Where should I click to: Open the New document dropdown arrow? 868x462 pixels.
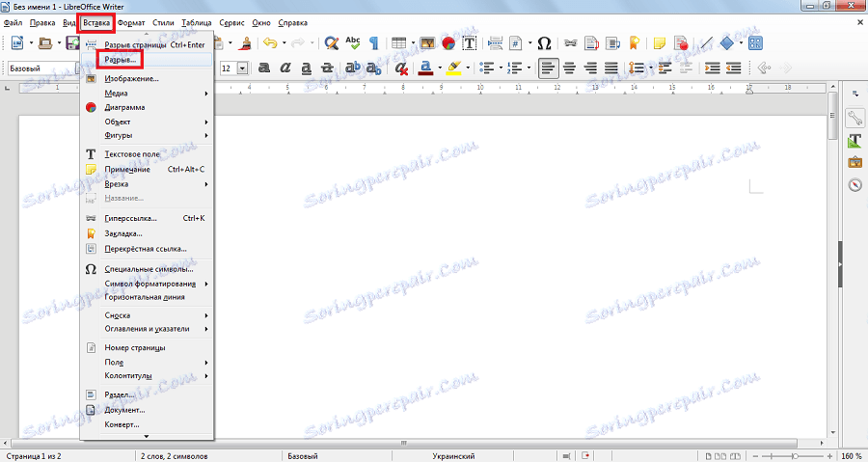pos(31,43)
